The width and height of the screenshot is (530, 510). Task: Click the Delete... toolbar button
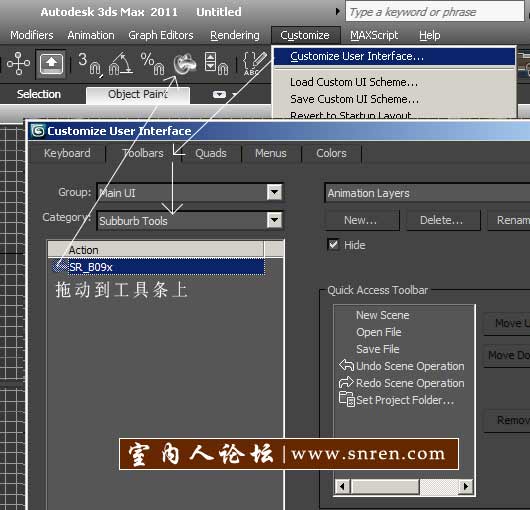click(443, 220)
